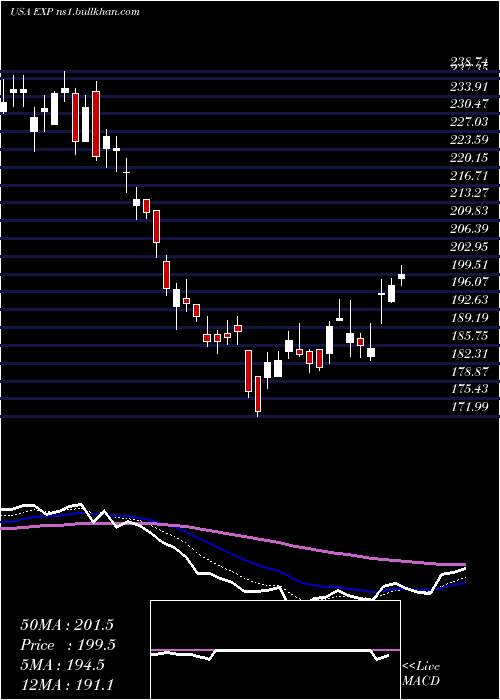Click the 178.87 price axis label
Viewport: 500px width, 700px height.
[469, 371]
